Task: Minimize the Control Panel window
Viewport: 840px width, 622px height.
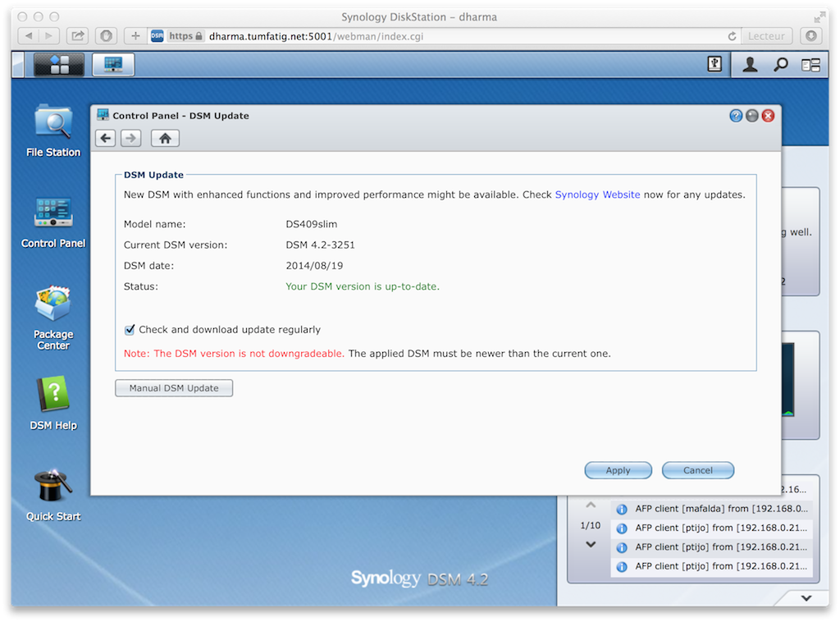Action: click(751, 116)
